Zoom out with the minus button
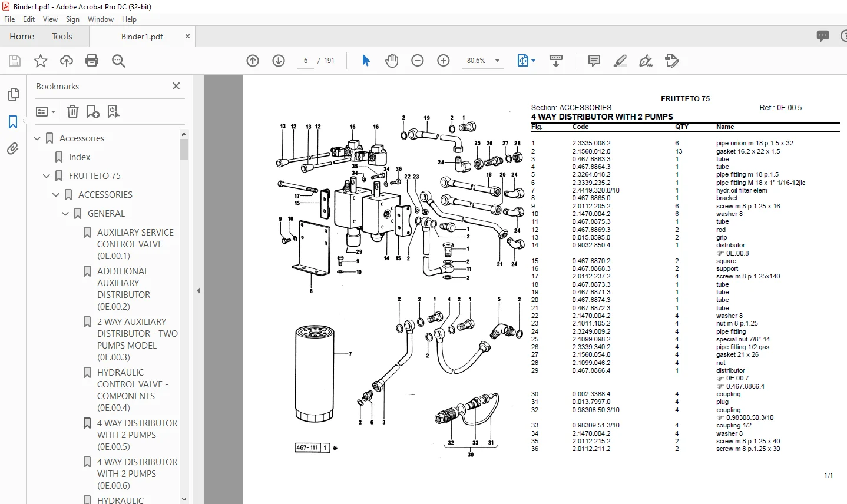Viewport: 847px width, 504px height. [x=418, y=61]
